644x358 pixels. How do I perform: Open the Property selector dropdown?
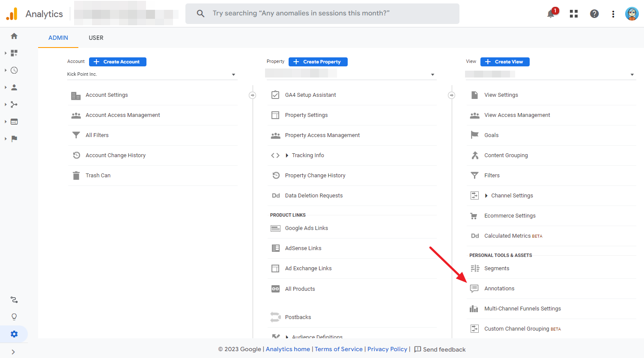click(351, 75)
